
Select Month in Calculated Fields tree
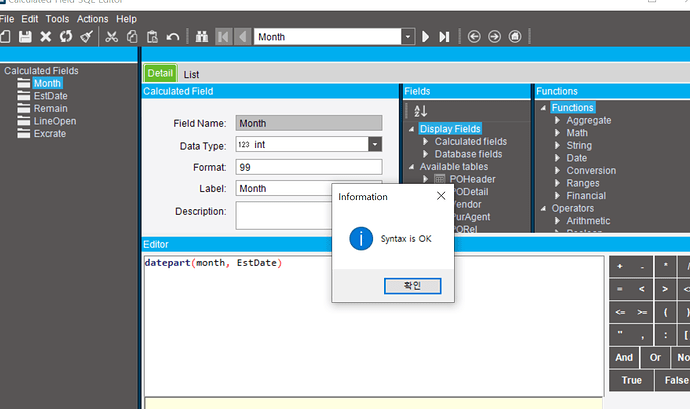[48, 83]
